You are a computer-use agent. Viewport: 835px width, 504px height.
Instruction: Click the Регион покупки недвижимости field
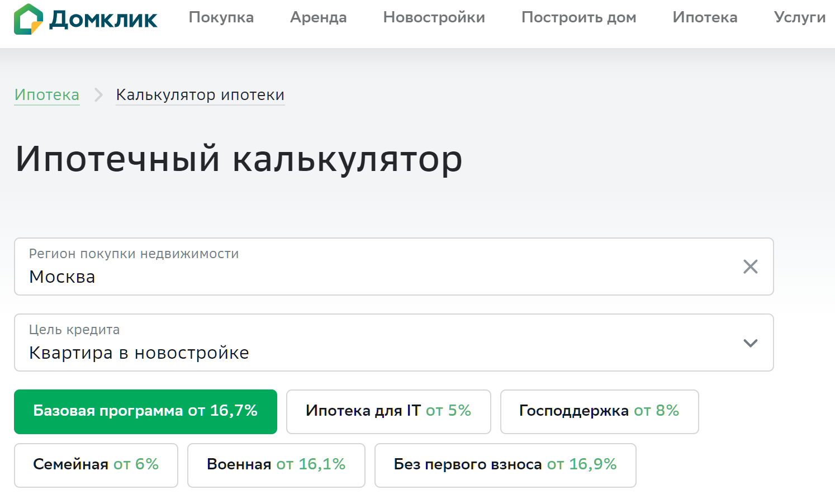click(x=393, y=267)
